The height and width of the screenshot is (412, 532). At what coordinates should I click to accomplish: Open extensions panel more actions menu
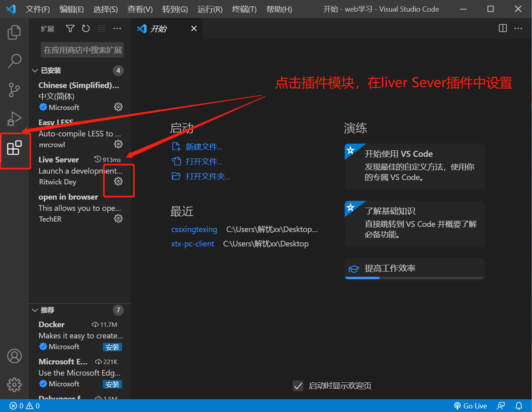click(117, 28)
